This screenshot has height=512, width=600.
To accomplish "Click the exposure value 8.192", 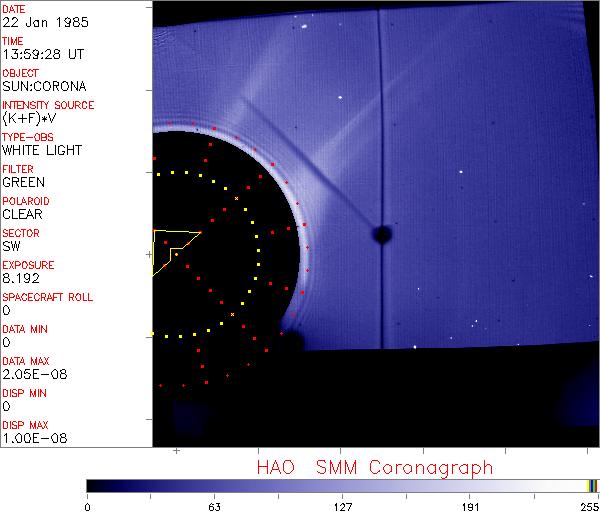I will (22, 278).
